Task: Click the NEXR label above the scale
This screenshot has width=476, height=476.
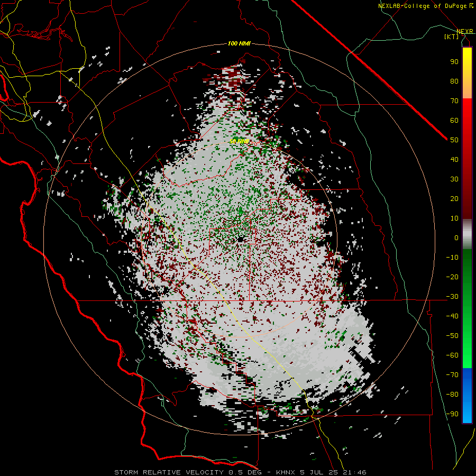Action: pyautogui.click(x=465, y=32)
